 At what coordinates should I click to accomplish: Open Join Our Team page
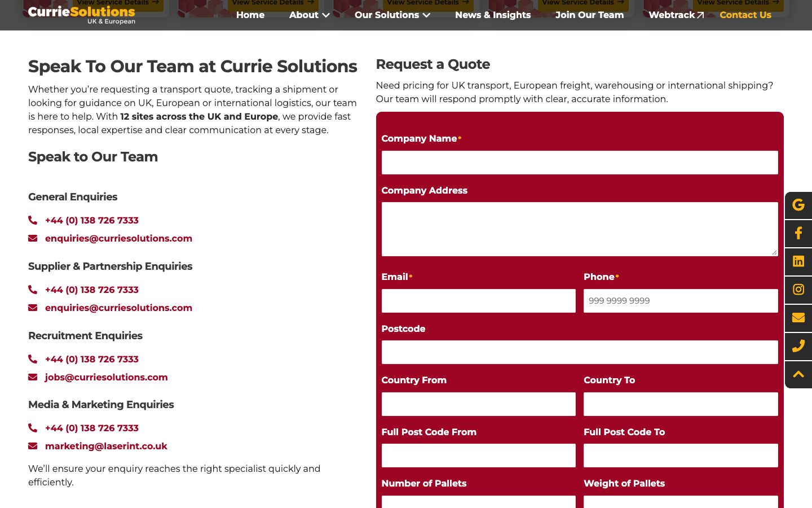[589, 15]
